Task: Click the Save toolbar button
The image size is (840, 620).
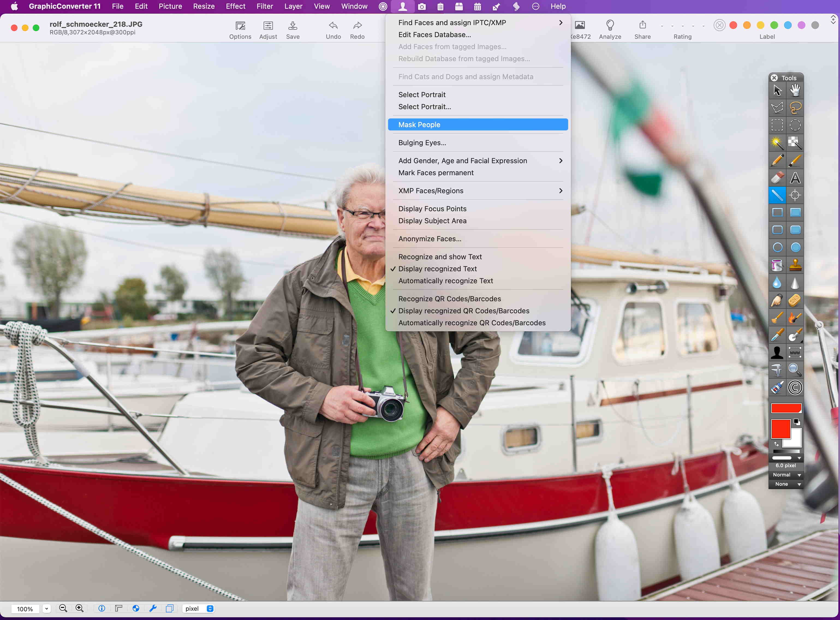Action: (293, 30)
